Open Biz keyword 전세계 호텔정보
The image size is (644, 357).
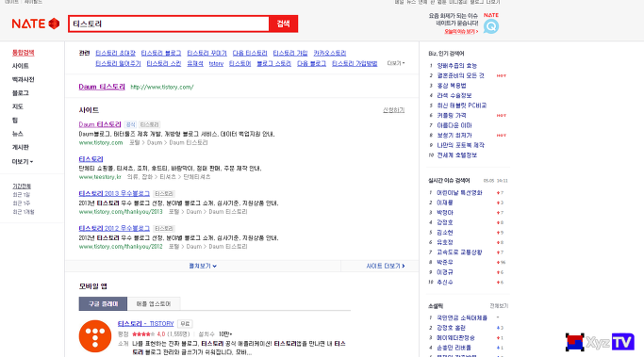click(457, 155)
